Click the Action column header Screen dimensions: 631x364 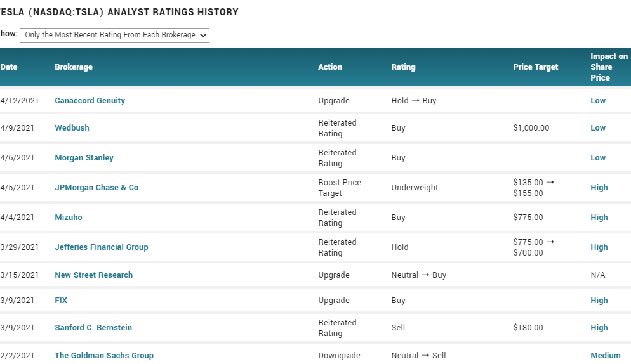click(x=330, y=67)
